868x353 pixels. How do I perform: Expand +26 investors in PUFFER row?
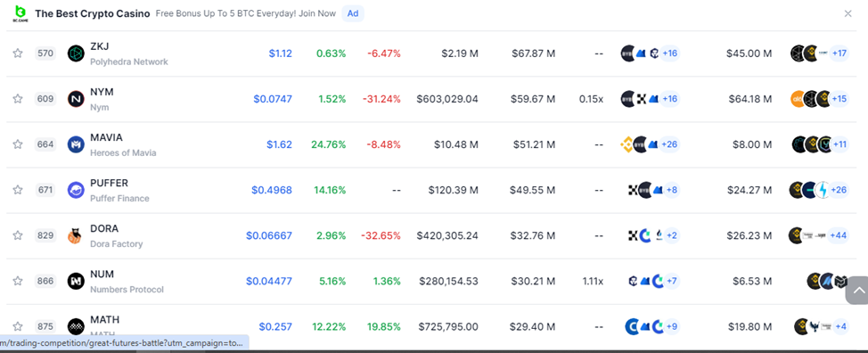(839, 190)
